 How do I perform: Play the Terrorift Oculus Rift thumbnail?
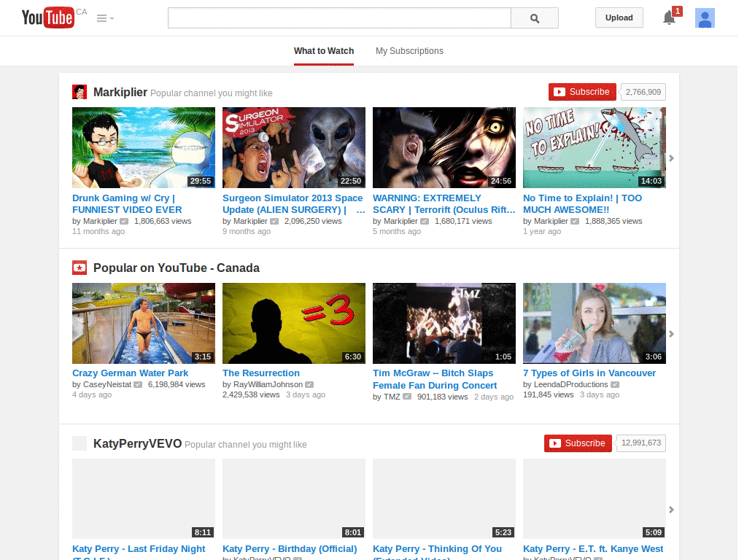(444, 147)
